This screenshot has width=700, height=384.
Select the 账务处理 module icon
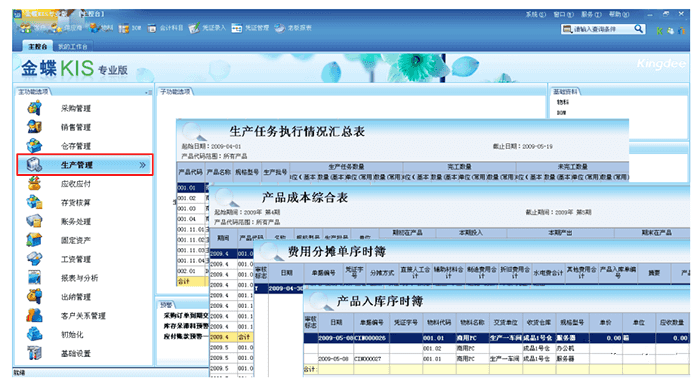pos(34,221)
